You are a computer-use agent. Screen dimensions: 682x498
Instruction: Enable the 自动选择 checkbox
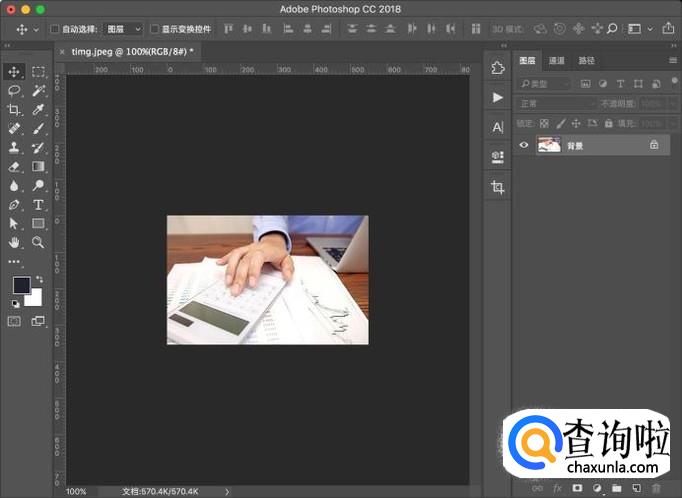click(x=54, y=30)
